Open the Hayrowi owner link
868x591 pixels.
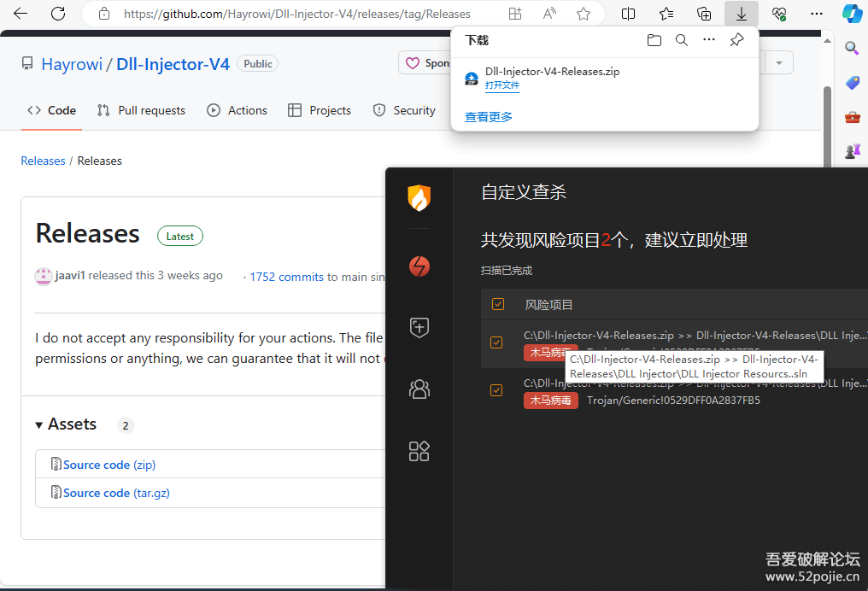click(x=72, y=64)
